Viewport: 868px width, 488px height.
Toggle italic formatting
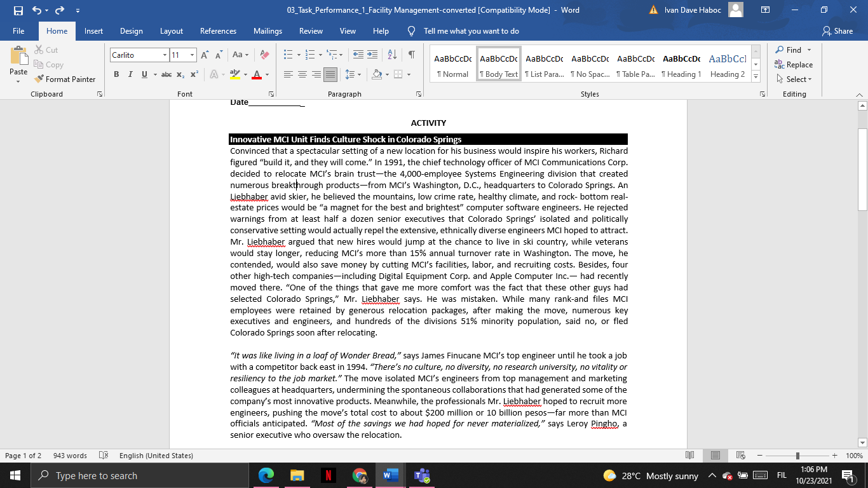pyautogui.click(x=130, y=74)
